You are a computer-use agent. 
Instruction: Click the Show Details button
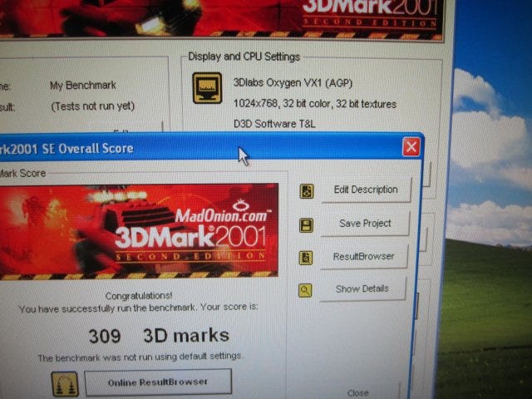tap(362, 288)
